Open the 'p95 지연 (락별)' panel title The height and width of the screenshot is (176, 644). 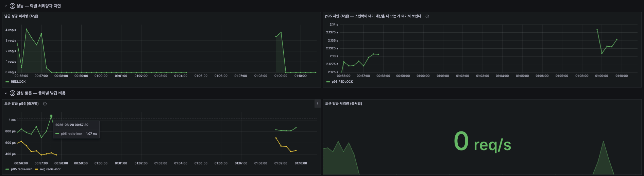pos(373,16)
